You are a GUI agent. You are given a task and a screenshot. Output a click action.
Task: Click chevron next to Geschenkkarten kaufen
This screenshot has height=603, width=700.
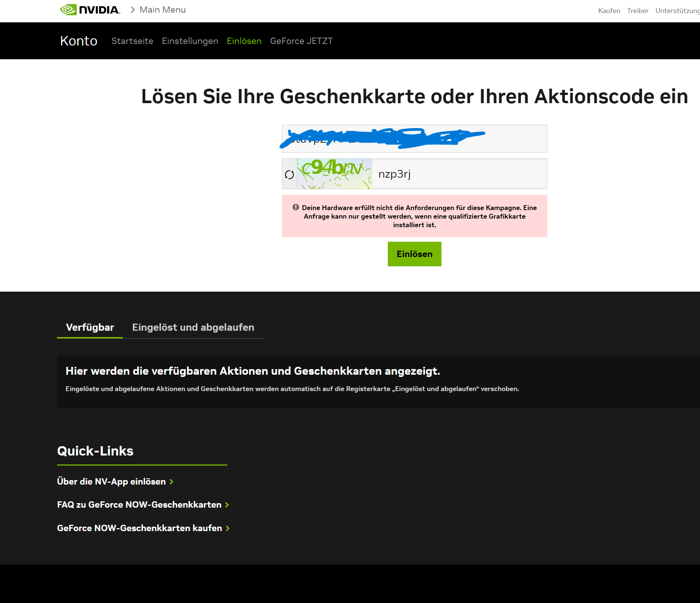228,528
